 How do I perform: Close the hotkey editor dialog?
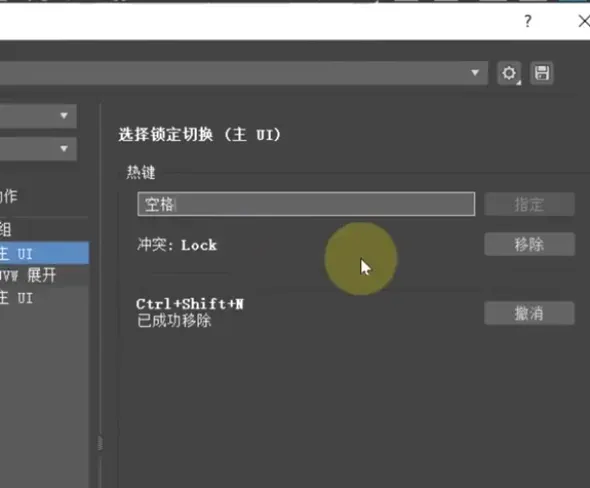click(584, 21)
